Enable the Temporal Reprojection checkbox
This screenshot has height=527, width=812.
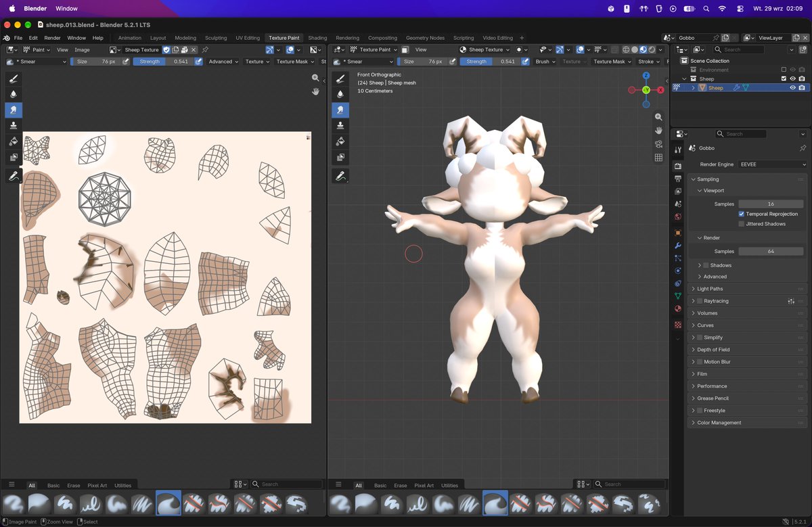pos(742,214)
